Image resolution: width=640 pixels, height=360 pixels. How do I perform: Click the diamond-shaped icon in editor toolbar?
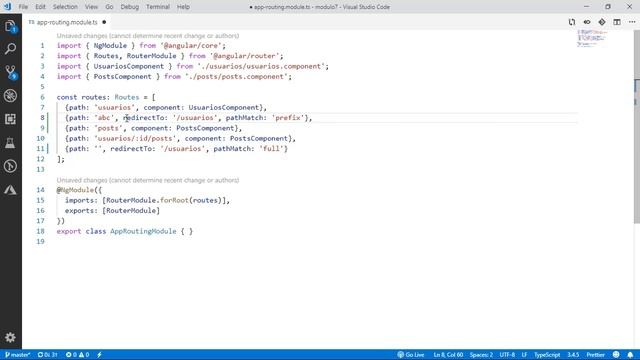(x=602, y=22)
